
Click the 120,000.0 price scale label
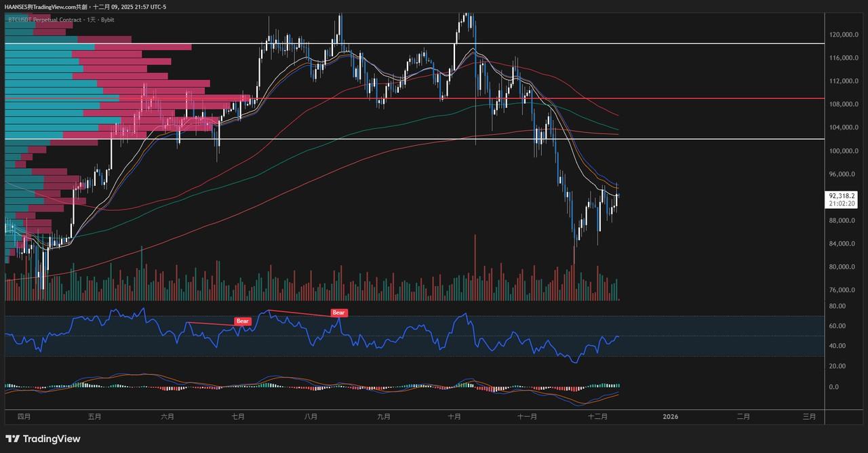[x=844, y=35]
